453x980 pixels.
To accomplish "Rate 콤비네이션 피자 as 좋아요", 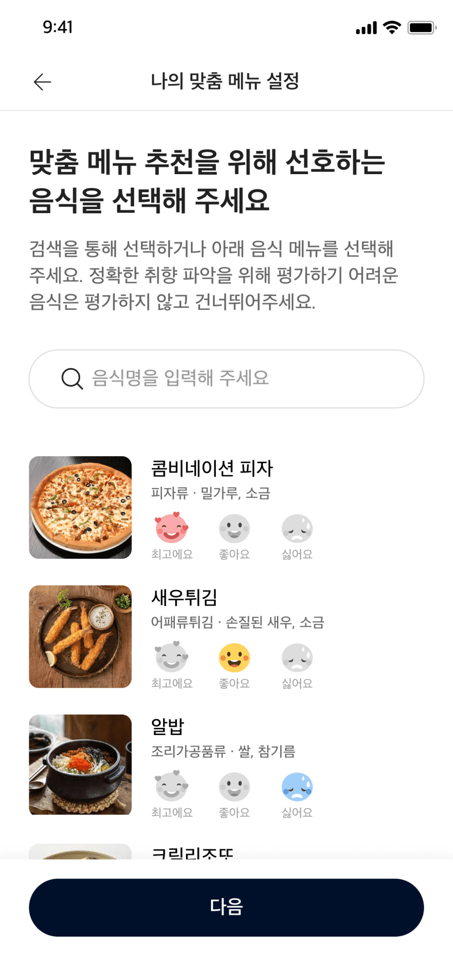I will point(234,528).
